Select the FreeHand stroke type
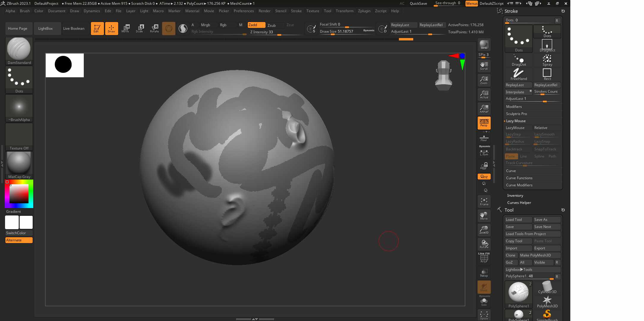 [519, 74]
